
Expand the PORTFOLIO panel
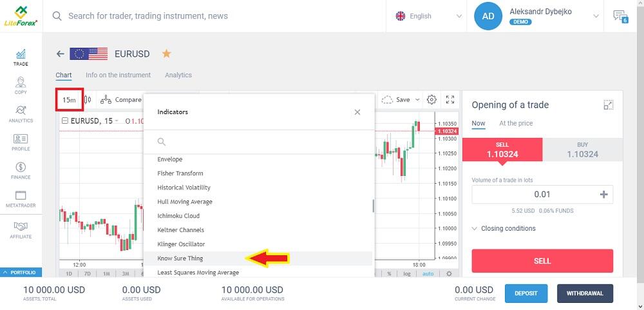[21, 272]
